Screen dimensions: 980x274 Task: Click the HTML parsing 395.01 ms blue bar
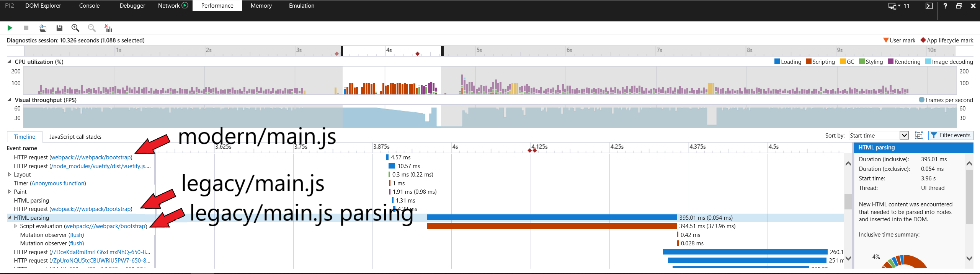coord(552,217)
